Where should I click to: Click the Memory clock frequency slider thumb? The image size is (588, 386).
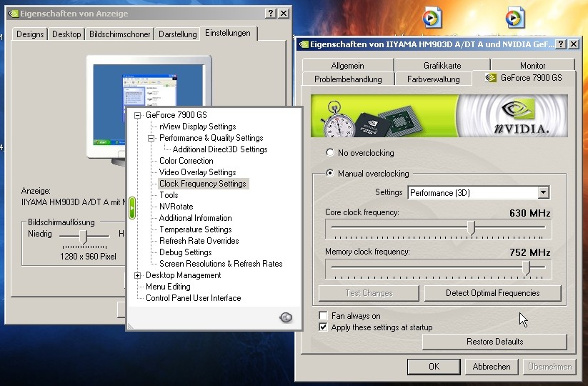(x=527, y=268)
